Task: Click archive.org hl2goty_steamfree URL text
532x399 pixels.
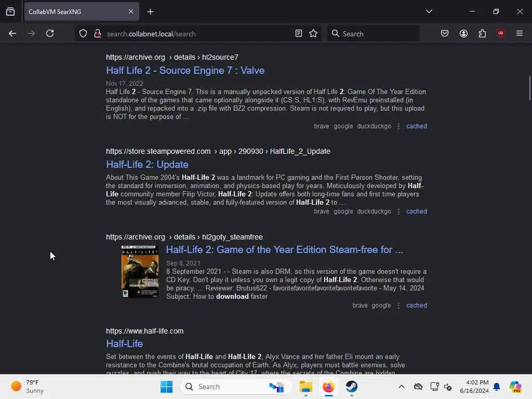Action: (x=184, y=237)
